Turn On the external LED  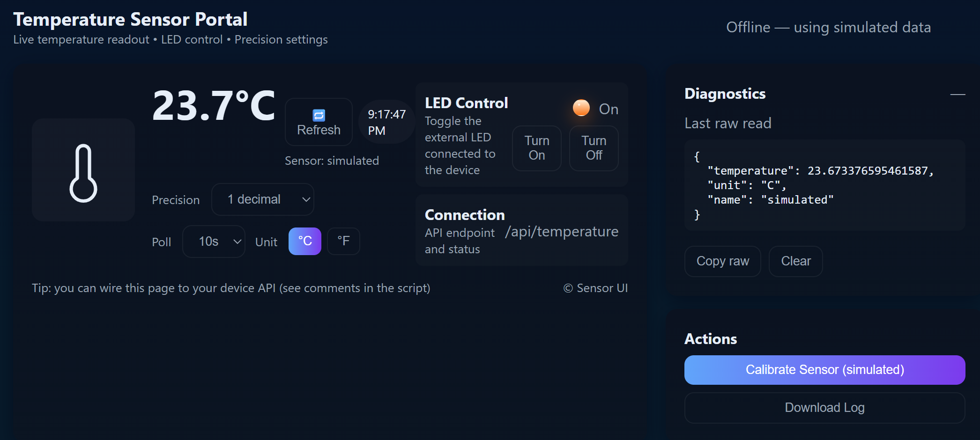[536, 148]
